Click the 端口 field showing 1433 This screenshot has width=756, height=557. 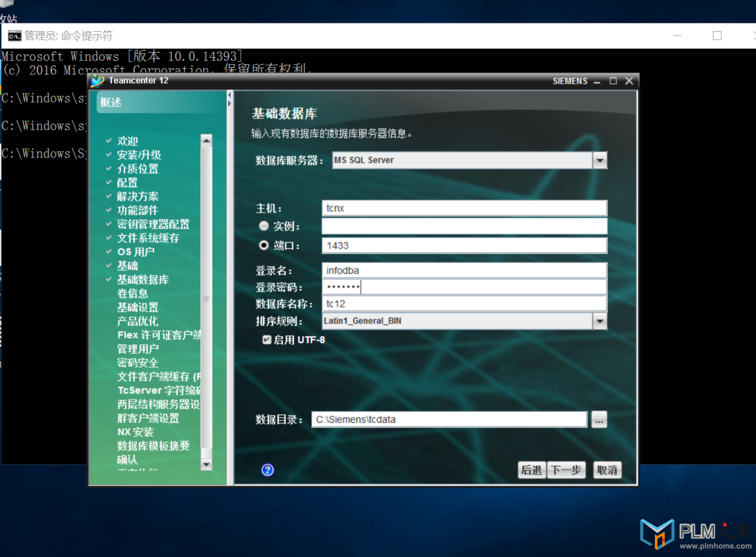coord(464,246)
